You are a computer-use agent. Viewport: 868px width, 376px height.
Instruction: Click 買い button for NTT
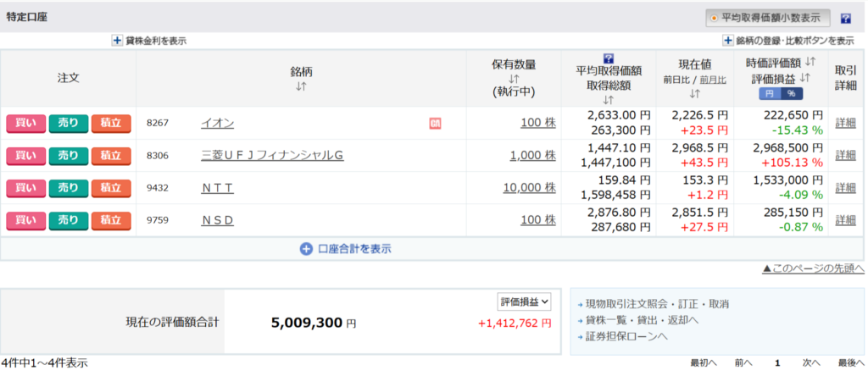pyautogui.click(x=25, y=188)
